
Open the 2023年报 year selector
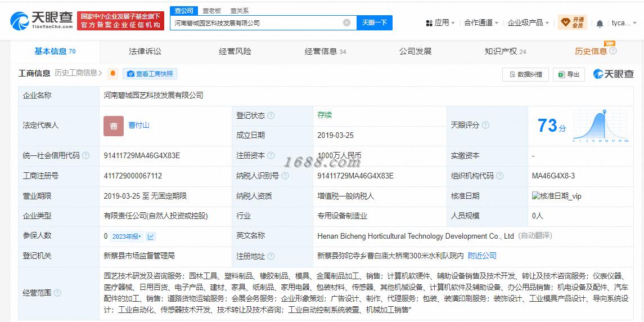[x=127, y=236]
